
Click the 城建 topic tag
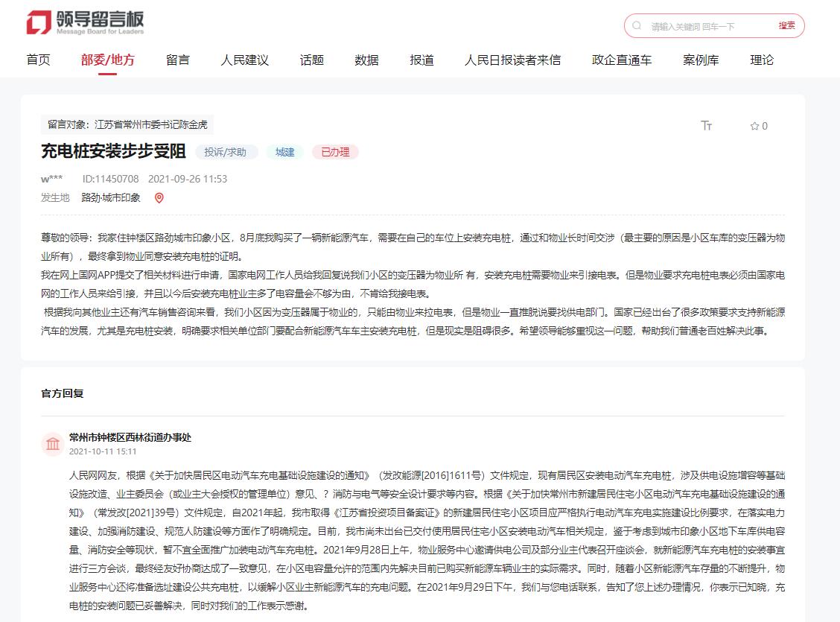(284, 152)
